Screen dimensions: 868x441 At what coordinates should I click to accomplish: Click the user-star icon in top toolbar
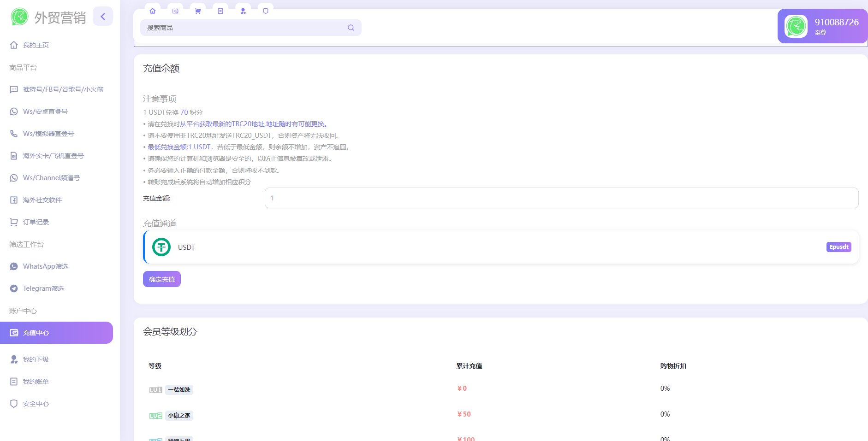tap(243, 11)
